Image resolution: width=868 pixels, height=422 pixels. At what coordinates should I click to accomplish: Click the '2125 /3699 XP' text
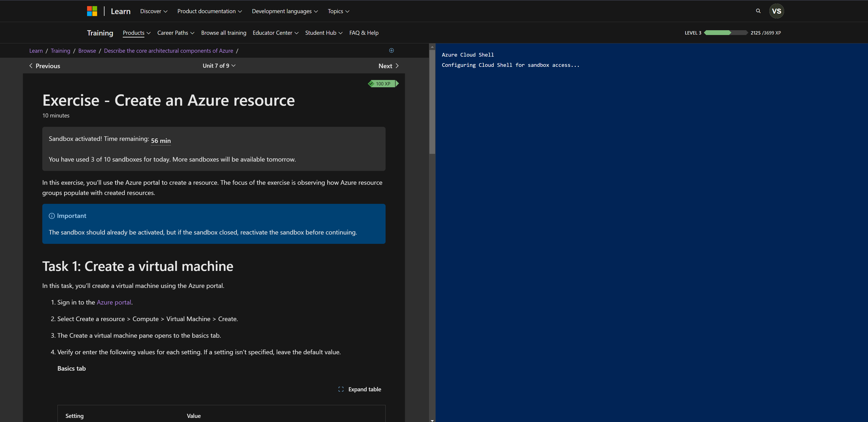765,33
